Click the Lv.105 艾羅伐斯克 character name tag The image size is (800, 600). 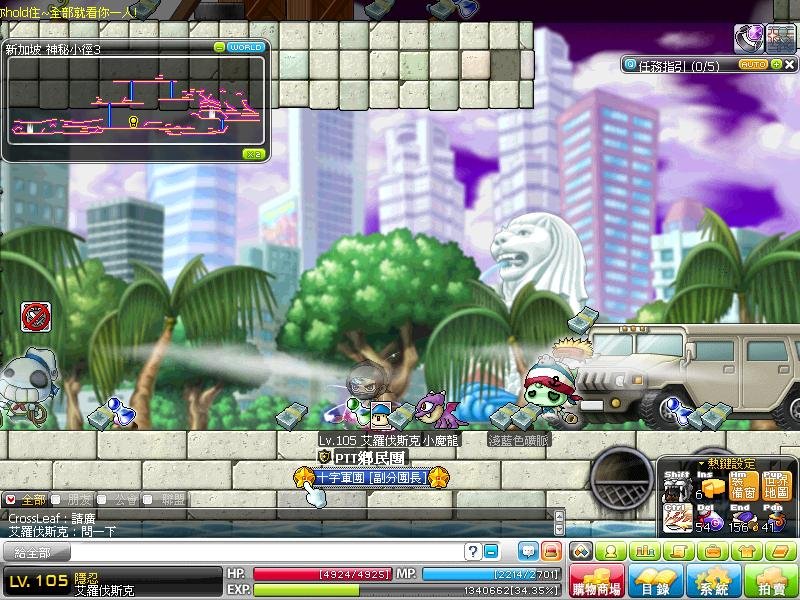(369, 440)
